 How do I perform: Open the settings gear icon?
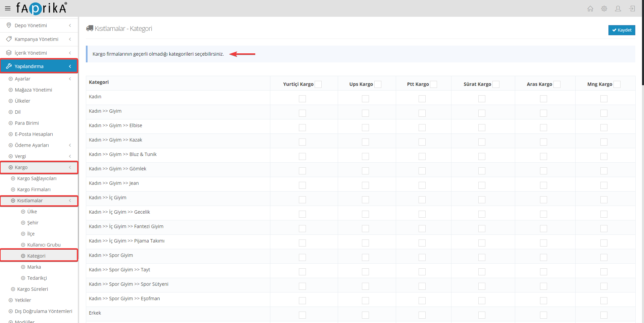tap(604, 9)
